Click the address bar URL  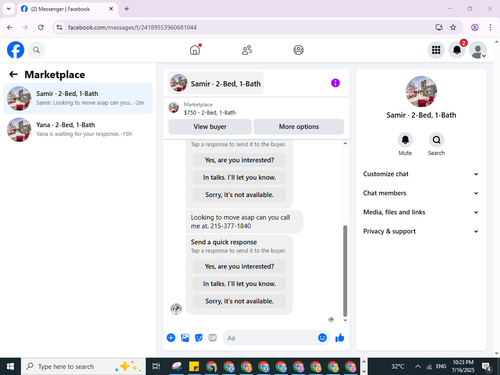pyautogui.click(x=132, y=27)
